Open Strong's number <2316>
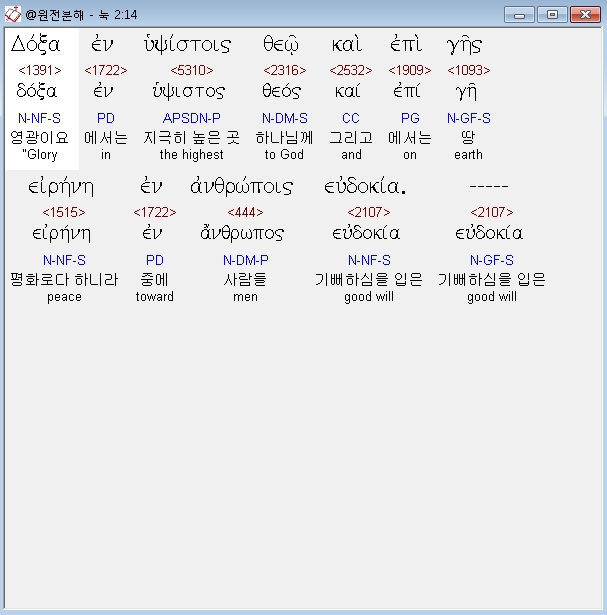607x615 pixels. [285, 70]
